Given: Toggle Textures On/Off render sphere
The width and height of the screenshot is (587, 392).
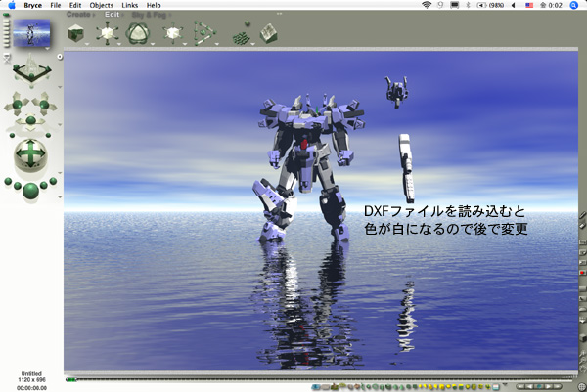Looking at the screenshot, I should pyautogui.click(x=8, y=181).
